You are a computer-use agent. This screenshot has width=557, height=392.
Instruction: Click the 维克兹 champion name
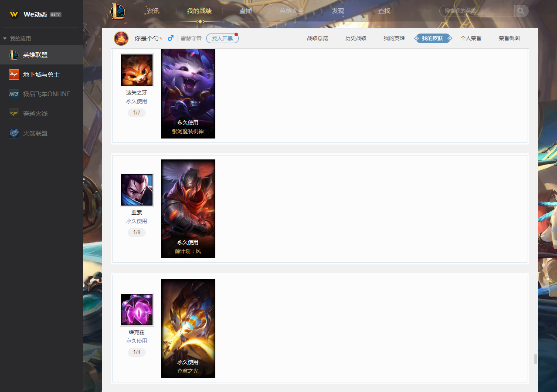[137, 332]
